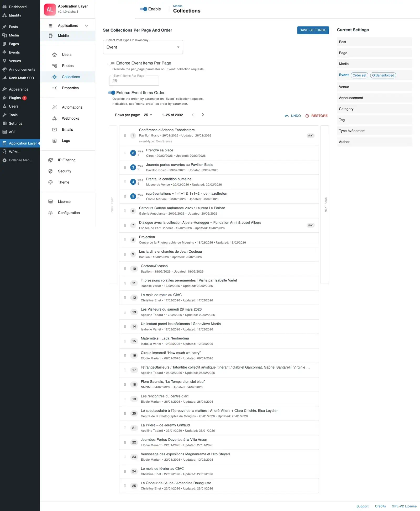Expand the Applications menu chevron

tap(86, 26)
